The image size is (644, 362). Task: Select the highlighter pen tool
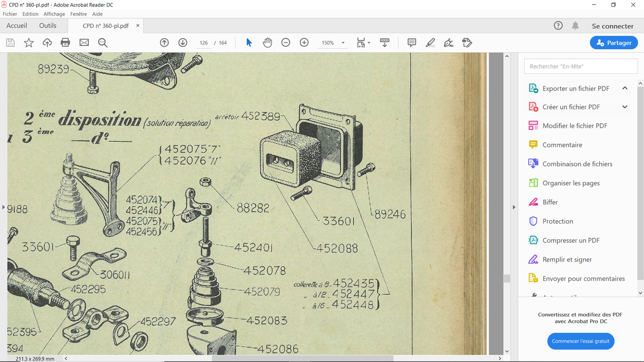pyautogui.click(x=430, y=43)
